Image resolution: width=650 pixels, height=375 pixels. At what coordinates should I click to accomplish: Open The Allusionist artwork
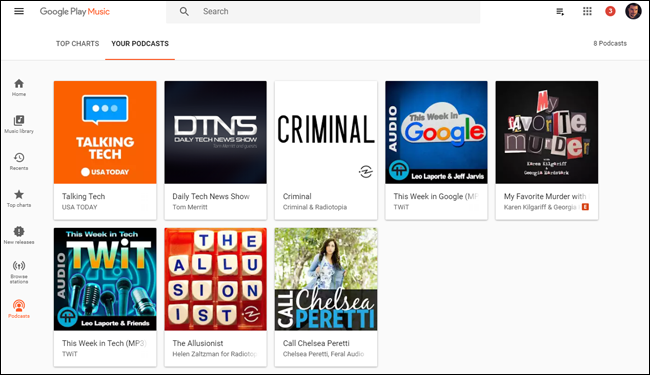216,279
